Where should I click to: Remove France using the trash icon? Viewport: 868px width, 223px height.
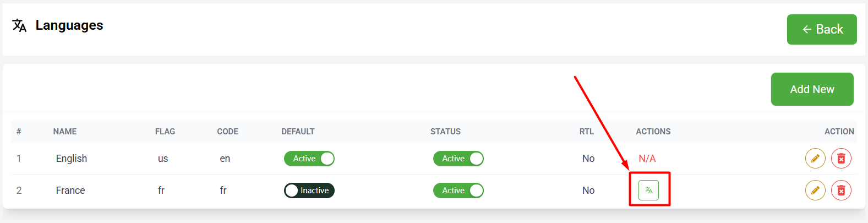(841, 191)
